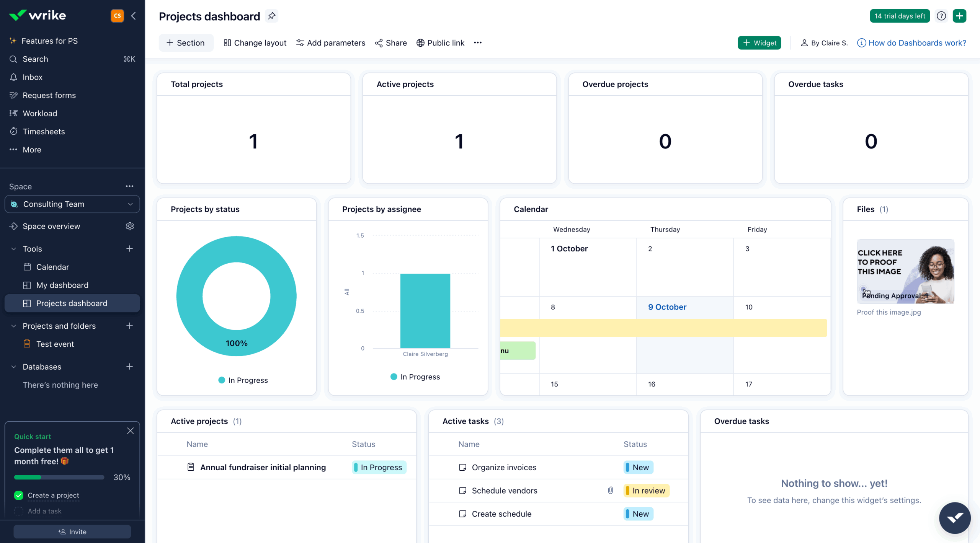The height and width of the screenshot is (543, 980).
Task: Expand the Databases section
Action: coord(13,367)
